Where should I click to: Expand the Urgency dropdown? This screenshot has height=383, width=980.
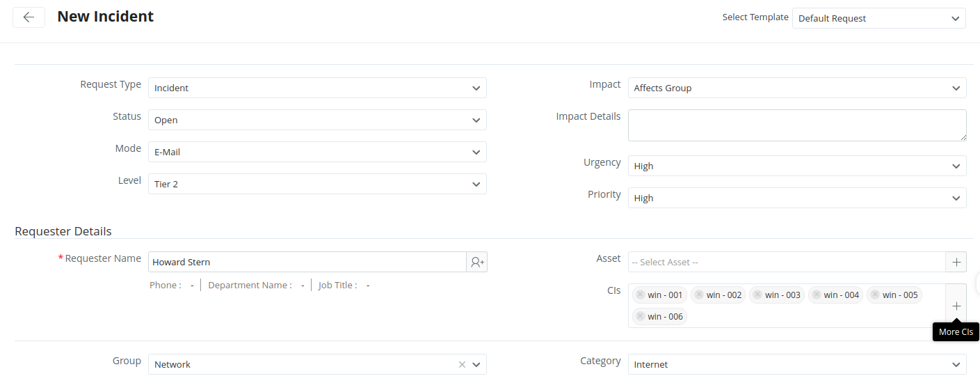[796, 166]
